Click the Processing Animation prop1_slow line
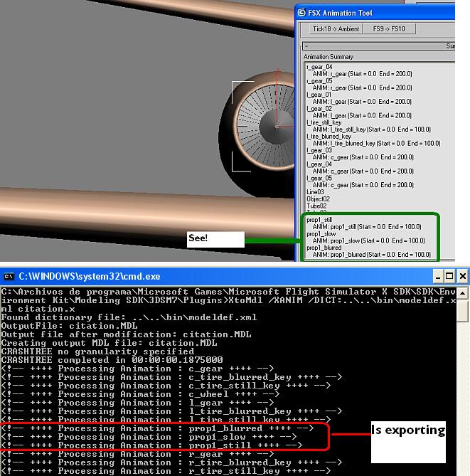The image size is (470, 476). [149, 437]
